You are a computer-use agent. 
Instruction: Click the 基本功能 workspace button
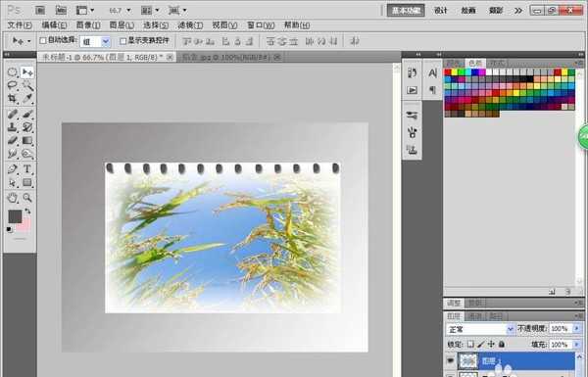(x=406, y=11)
